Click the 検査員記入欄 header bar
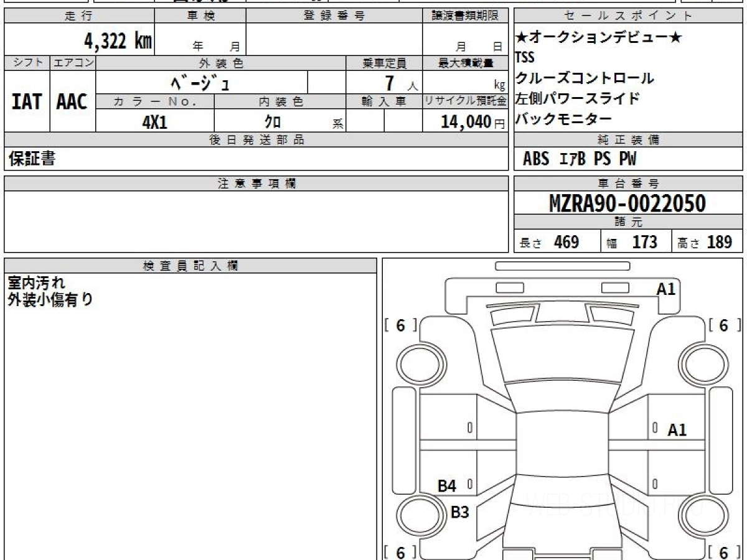 (190, 266)
